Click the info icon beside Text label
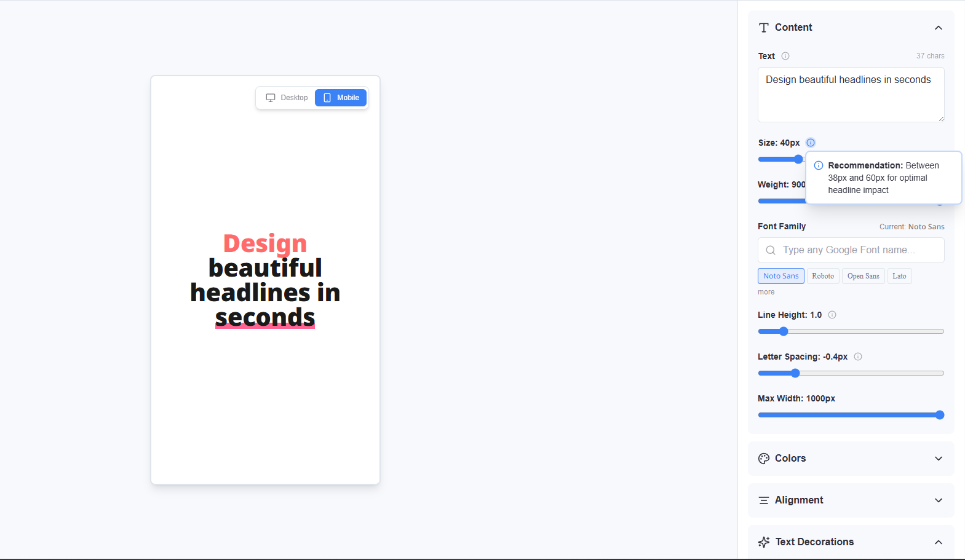 click(x=785, y=56)
